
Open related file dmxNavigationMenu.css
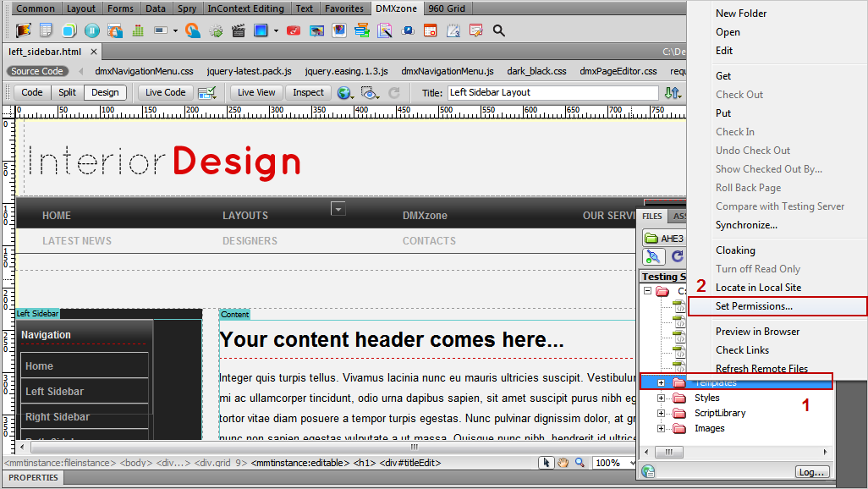click(x=144, y=71)
